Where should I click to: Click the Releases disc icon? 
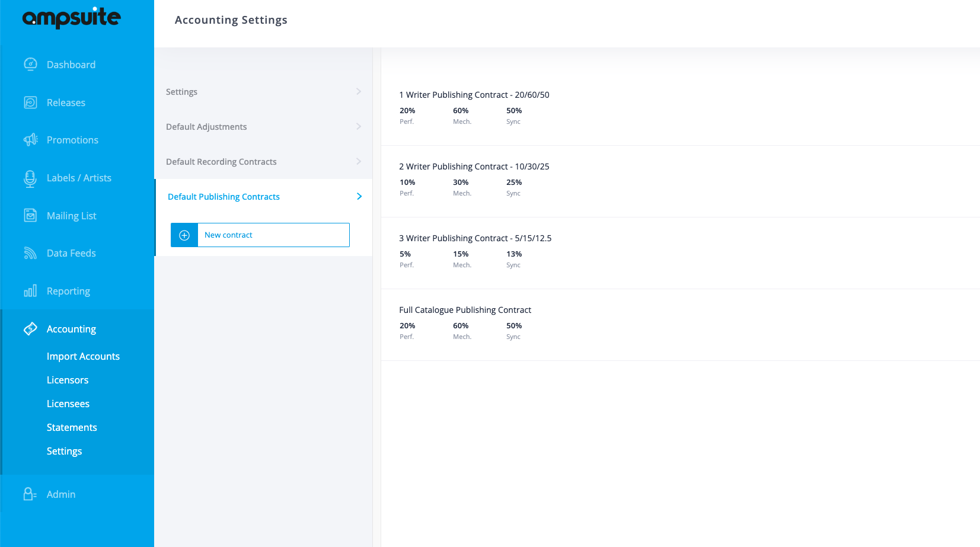point(30,103)
